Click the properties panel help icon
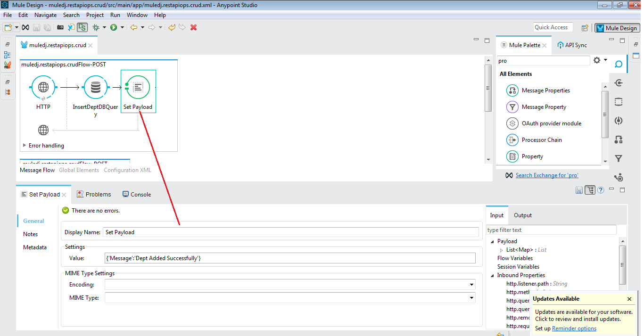 pos(601,190)
